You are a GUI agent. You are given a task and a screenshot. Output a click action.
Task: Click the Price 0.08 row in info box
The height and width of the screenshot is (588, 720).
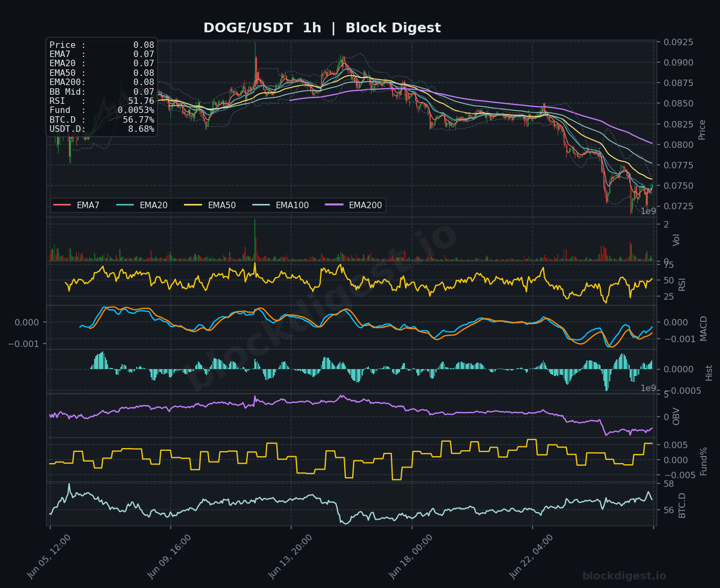coord(102,45)
